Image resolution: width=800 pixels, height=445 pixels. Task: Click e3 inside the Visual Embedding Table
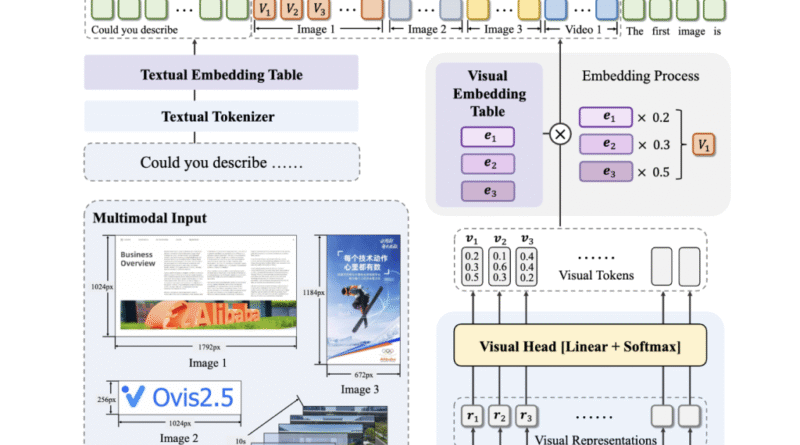tap(488, 191)
